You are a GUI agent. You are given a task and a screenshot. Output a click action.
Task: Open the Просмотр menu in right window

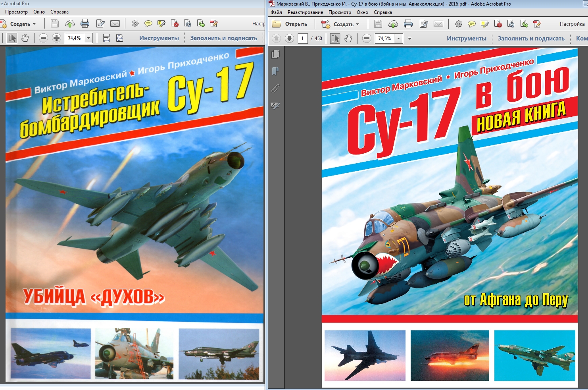click(x=340, y=12)
